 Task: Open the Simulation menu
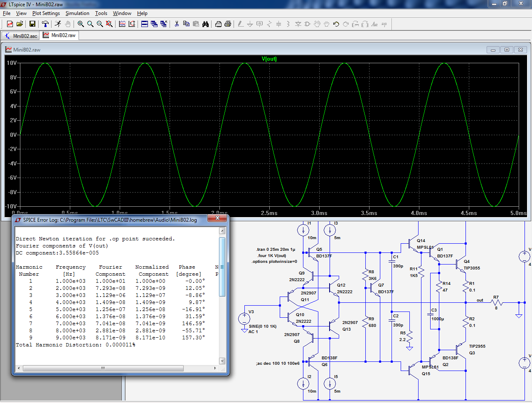point(77,13)
